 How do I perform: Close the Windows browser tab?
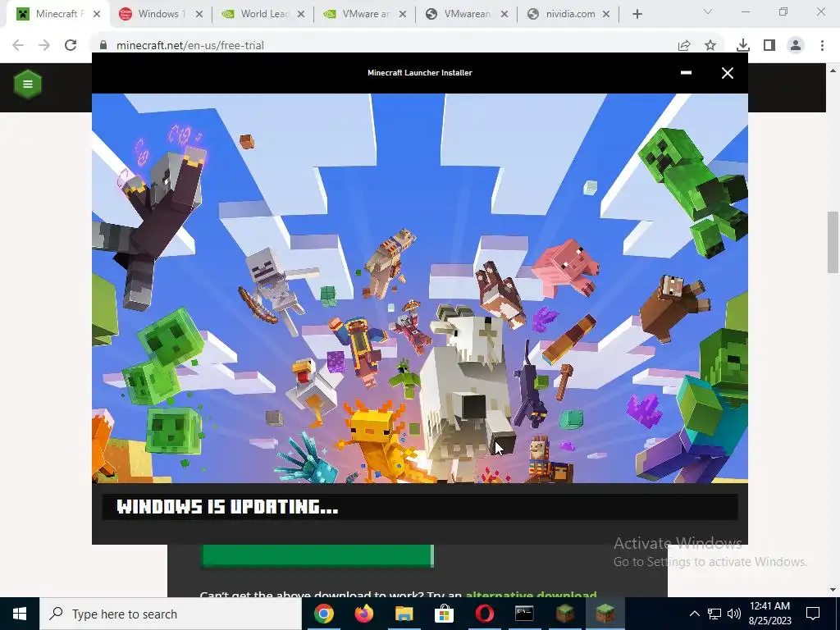click(199, 15)
